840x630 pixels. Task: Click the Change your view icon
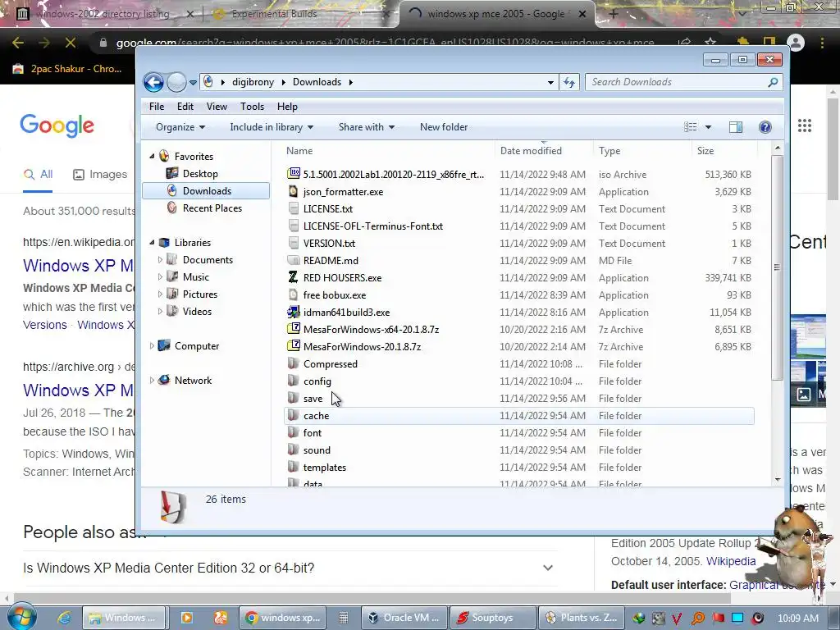(690, 127)
